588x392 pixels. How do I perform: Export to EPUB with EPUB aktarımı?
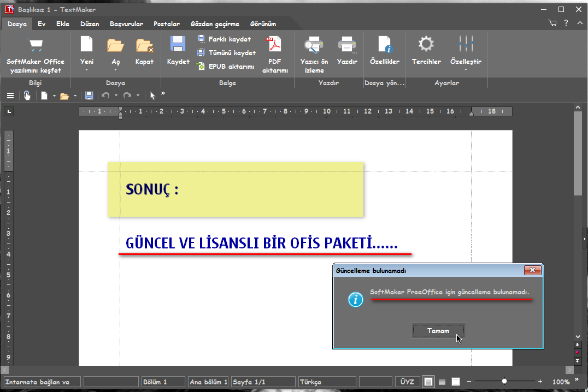coord(226,66)
